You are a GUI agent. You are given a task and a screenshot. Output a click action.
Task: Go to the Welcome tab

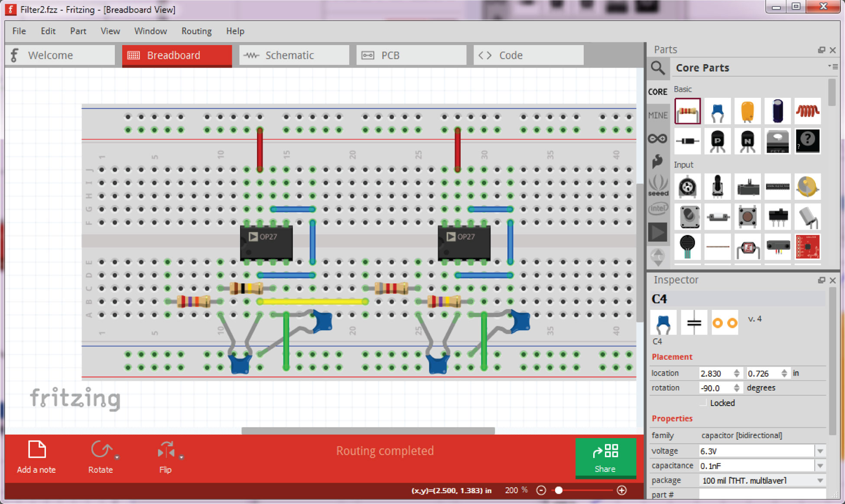pos(60,55)
